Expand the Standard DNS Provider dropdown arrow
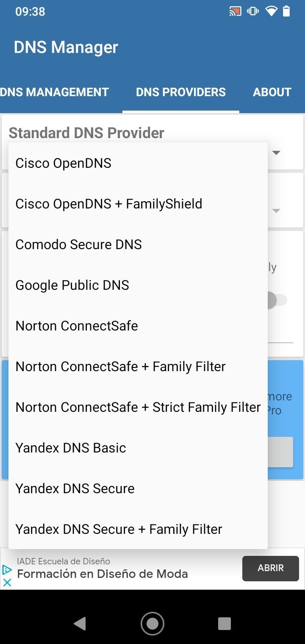Image resolution: width=305 pixels, height=644 pixels. click(x=276, y=153)
